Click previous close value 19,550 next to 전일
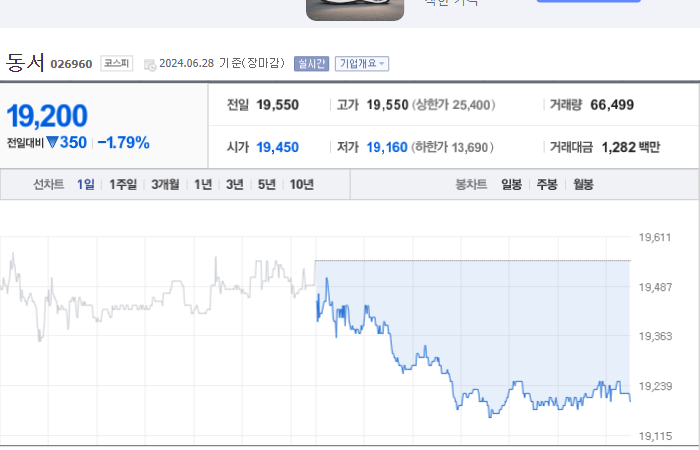This screenshot has width=700, height=450. point(278,105)
